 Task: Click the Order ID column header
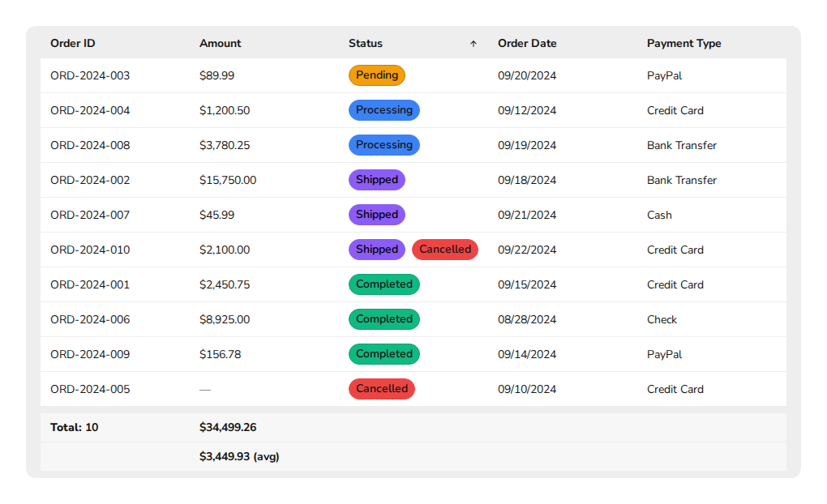[x=72, y=43]
